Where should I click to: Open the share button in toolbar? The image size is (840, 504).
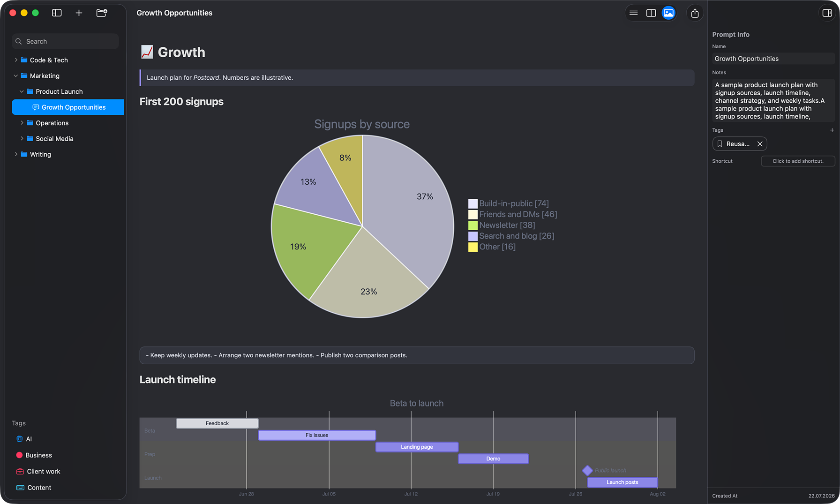[695, 13]
